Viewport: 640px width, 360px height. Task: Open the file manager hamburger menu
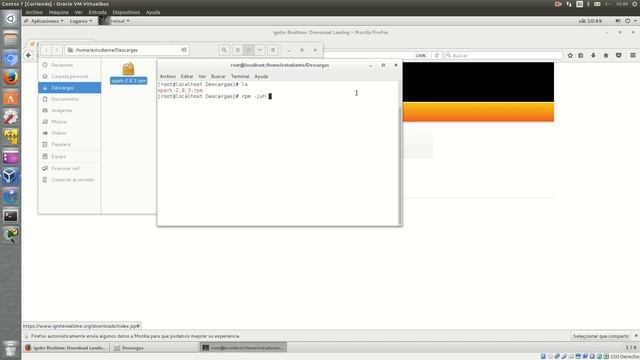273,50
